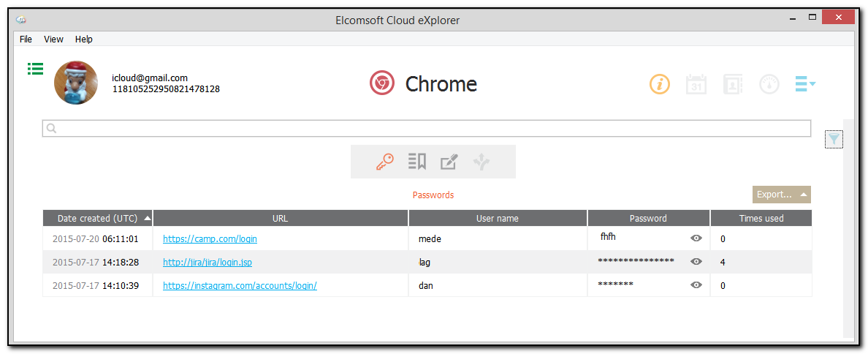This screenshot has width=868, height=354.
Task: Click the revealed password fhfh
Action: [609, 236]
